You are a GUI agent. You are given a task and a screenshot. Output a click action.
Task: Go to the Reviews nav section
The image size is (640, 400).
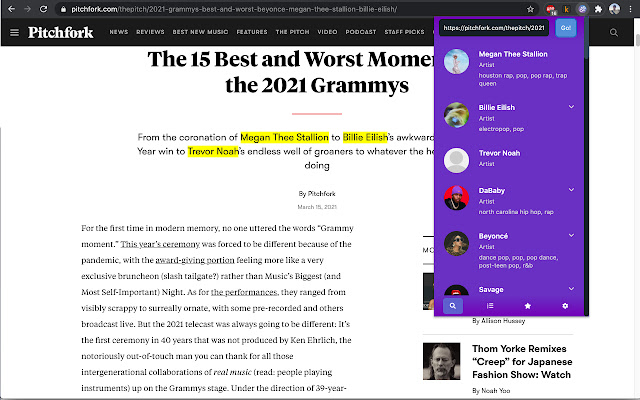[x=150, y=32]
